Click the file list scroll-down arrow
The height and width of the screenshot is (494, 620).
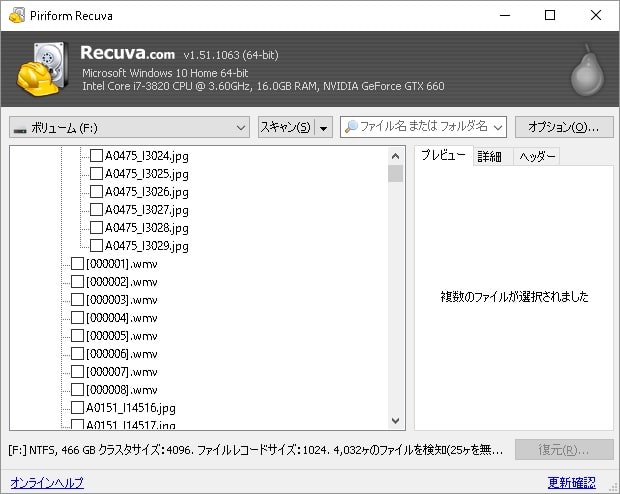tap(395, 420)
